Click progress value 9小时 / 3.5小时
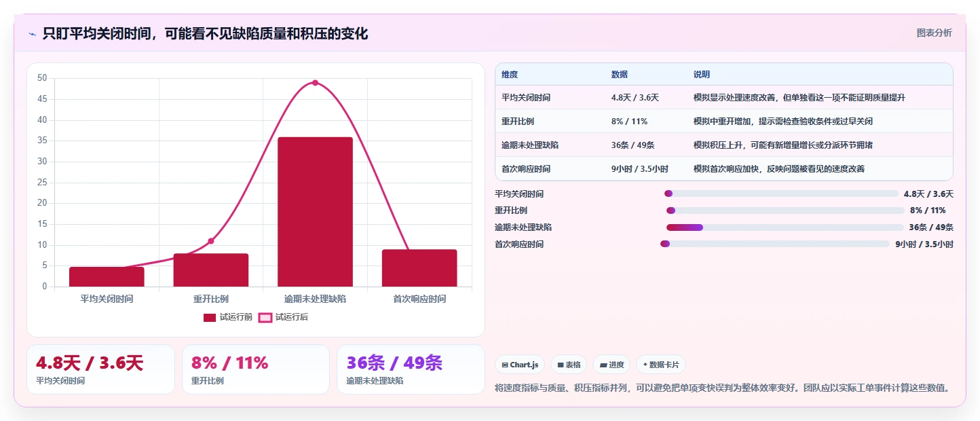The width and height of the screenshot is (980, 421). coord(924,244)
